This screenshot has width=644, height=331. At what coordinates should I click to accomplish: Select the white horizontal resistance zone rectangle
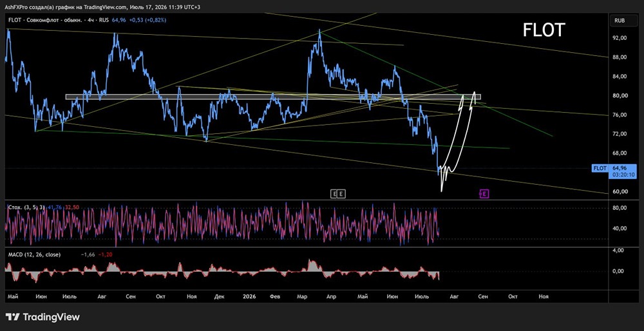click(x=272, y=97)
